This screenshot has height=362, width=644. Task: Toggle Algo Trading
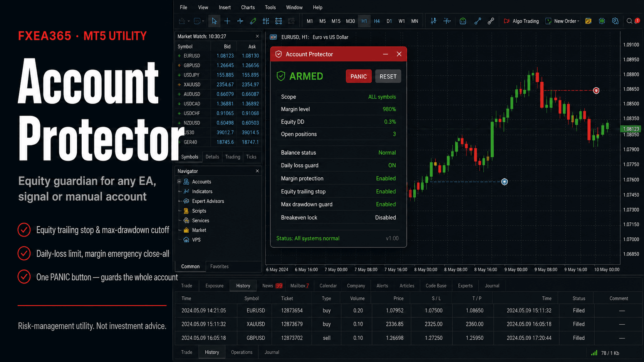(x=521, y=21)
